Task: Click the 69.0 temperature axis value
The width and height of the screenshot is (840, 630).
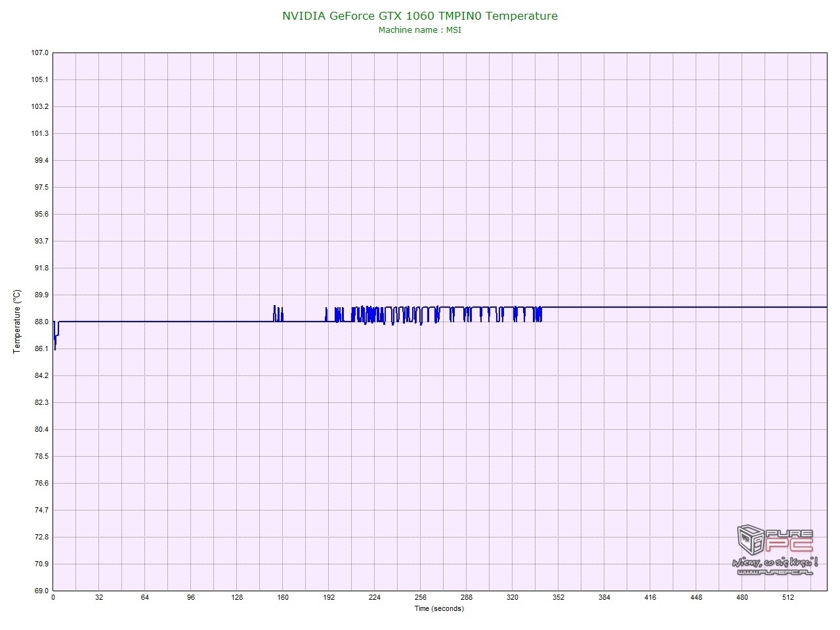Action: pos(41,591)
